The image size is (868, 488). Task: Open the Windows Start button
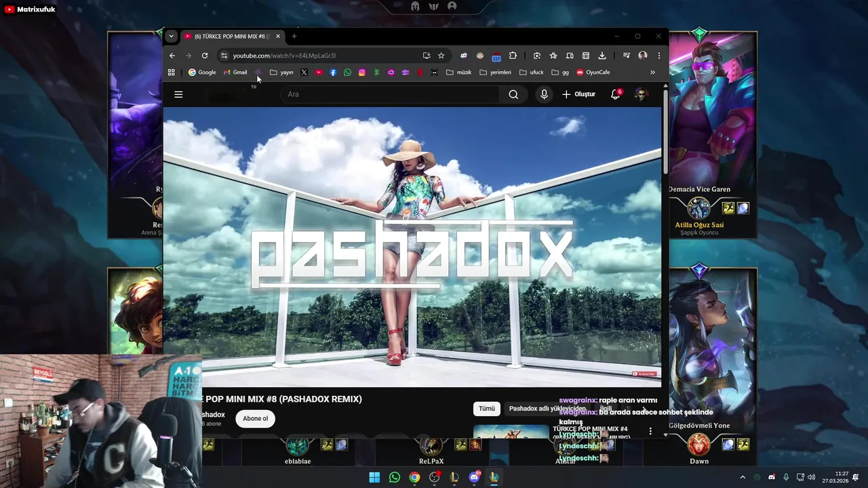374,477
